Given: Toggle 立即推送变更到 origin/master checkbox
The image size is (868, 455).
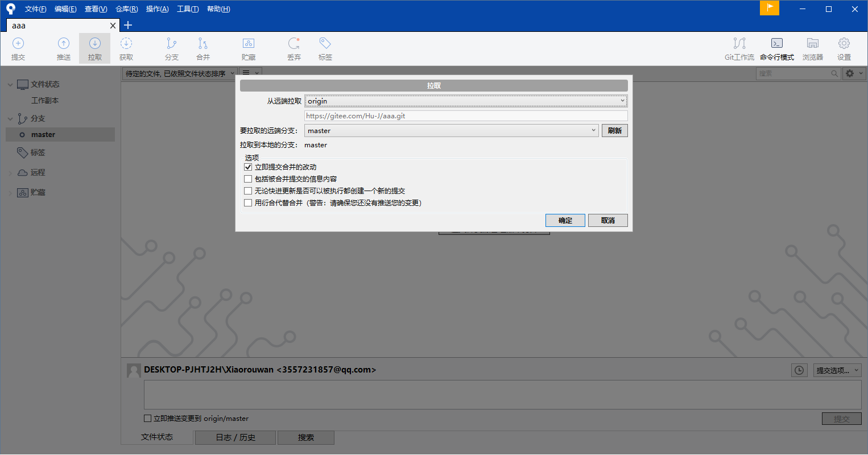Looking at the screenshot, I should point(148,419).
